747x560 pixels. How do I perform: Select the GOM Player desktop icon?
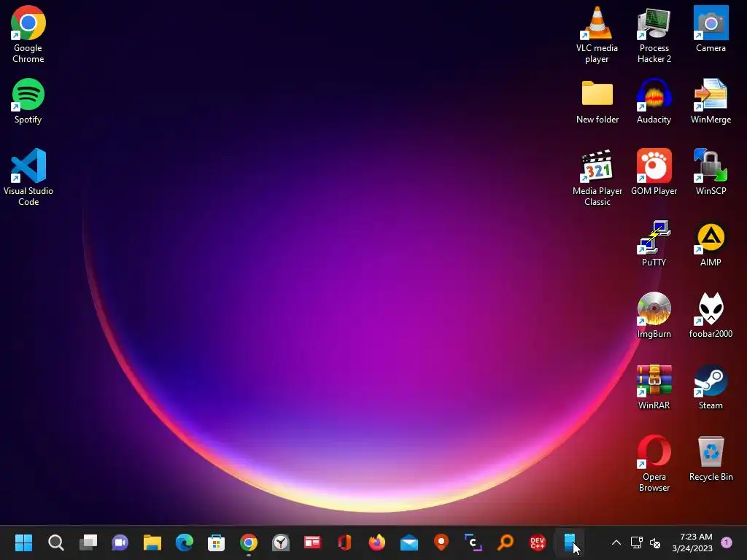[x=654, y=171]
